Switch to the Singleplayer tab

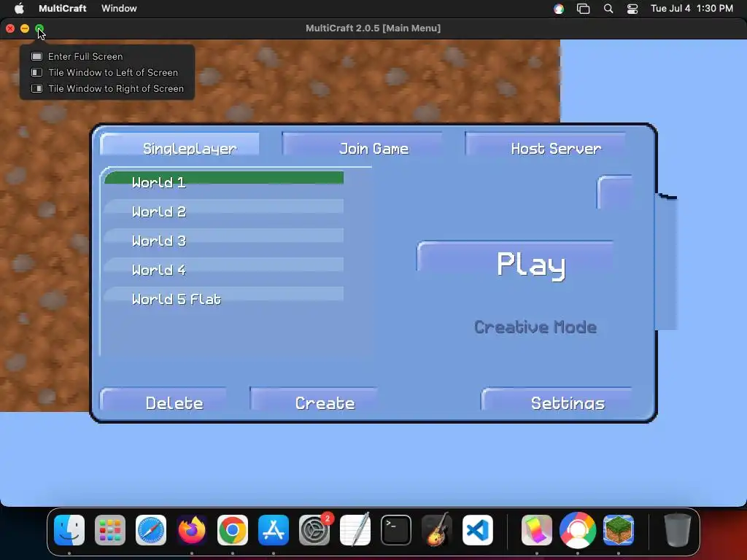[x=180, y=145]
